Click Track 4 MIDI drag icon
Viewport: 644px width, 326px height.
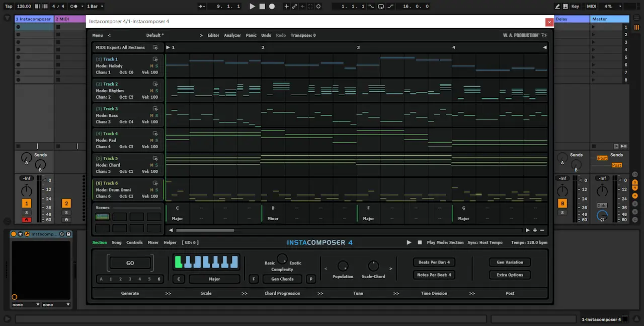point(155,134)
